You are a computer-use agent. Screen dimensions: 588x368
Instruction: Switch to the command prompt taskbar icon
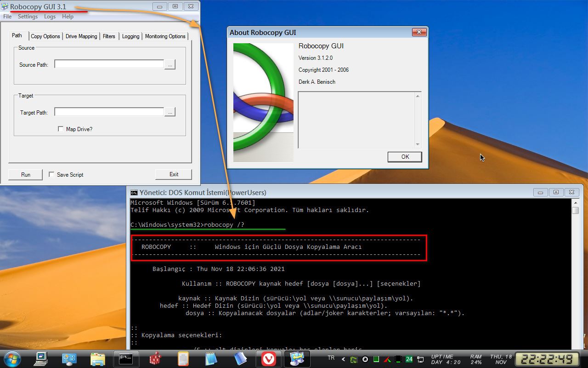click(126, 359)
